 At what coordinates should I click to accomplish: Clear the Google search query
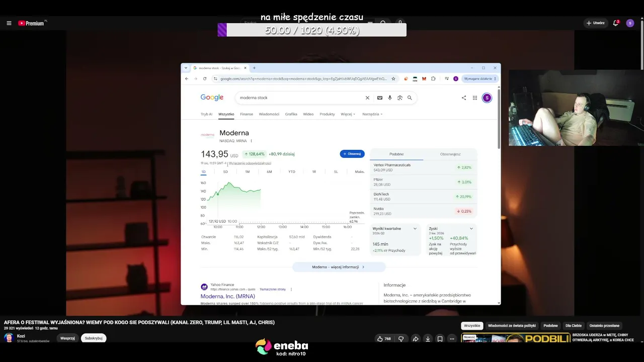(x=367, y=98)
